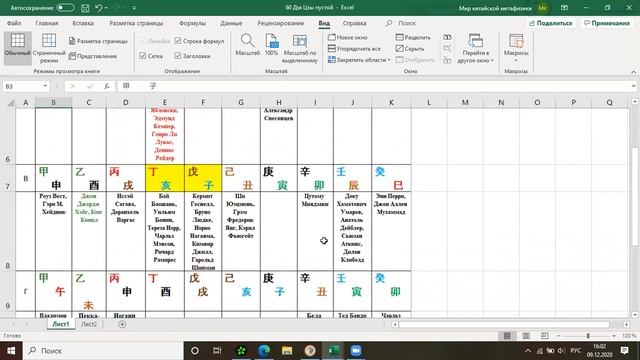The height and width of the screenshot is (360, 640).
Task: Toggle the Заголовки checkbox
Action: click(x=178, y=56)
